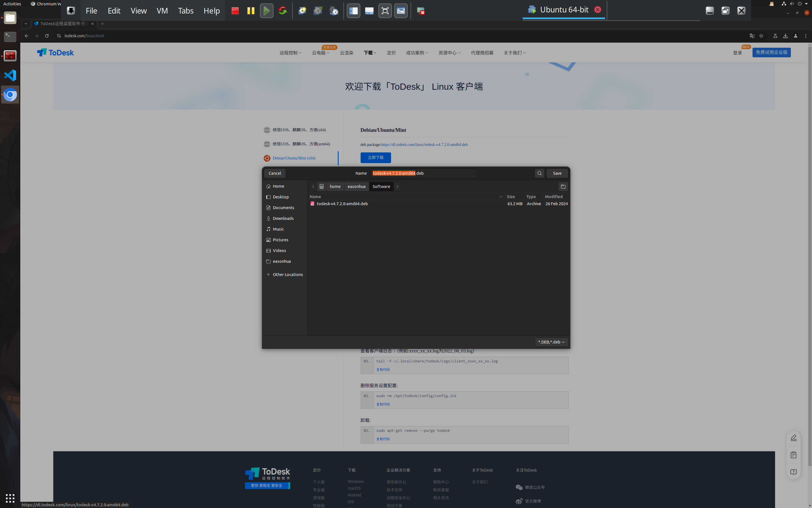Open Chromium downloads icon
This screenshot has height=508, width=812.
(785, 36)
